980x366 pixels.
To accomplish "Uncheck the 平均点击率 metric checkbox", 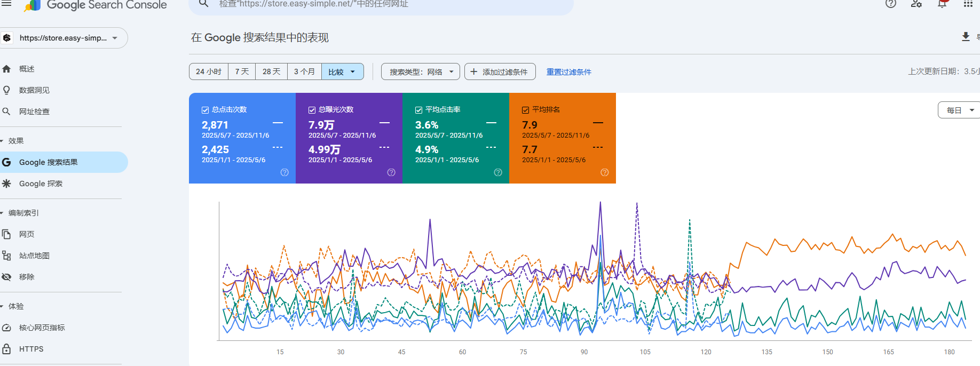I will click(x=418, y=110).
